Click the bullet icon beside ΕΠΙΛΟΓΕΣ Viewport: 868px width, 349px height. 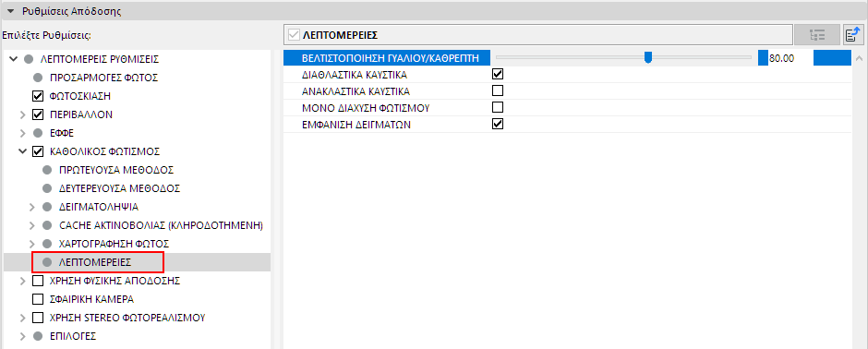point(38,336)
